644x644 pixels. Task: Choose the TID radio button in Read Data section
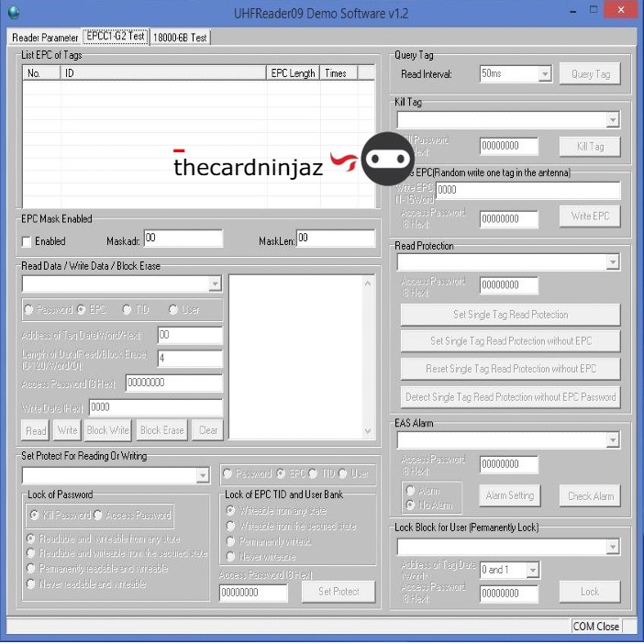(128, 310)
